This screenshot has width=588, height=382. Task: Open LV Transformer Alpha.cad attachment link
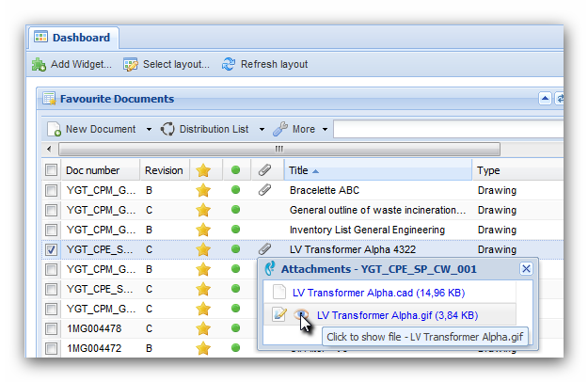click(378, 293)
